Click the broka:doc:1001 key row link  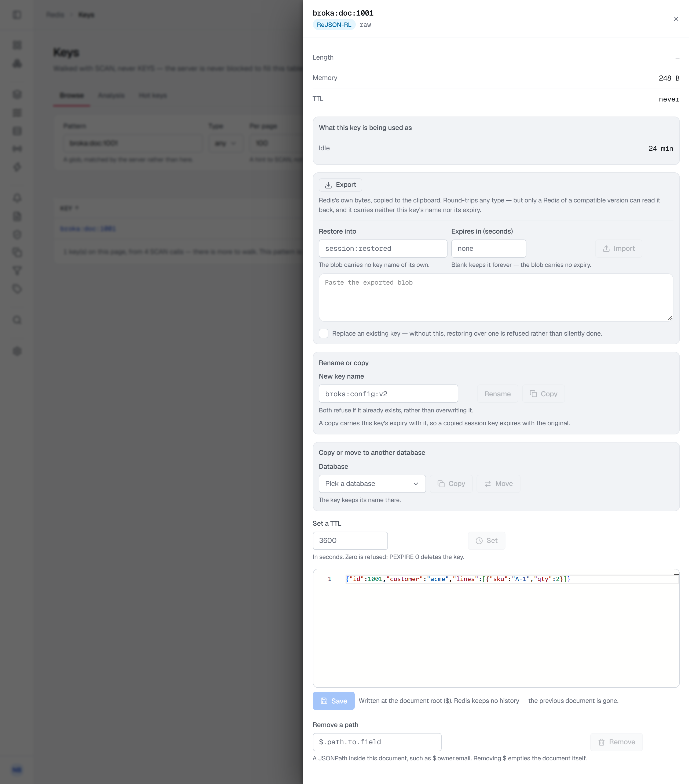tap(88, 228)
